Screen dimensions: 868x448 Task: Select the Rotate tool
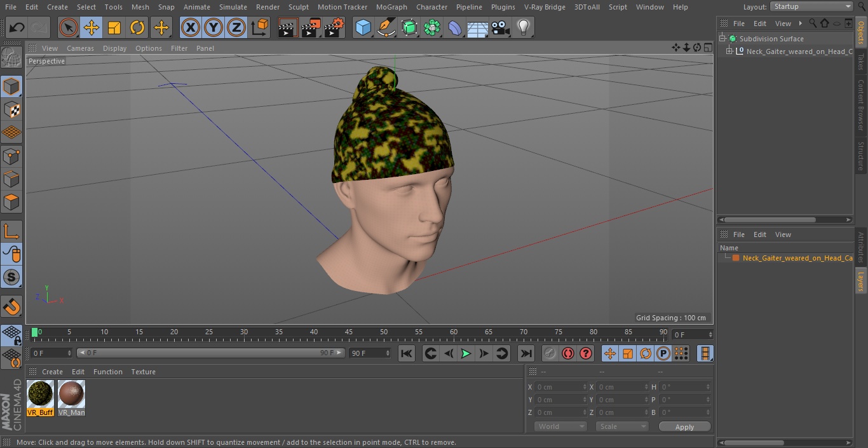(137, 28)
